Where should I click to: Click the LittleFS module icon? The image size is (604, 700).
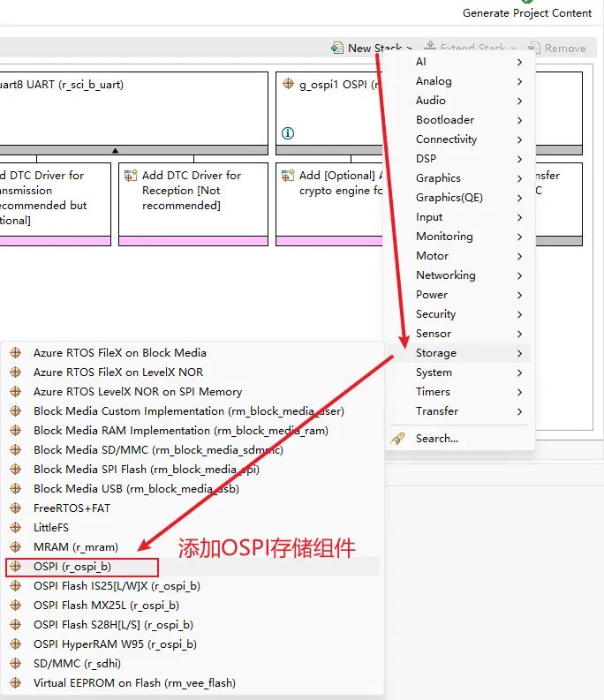14,528
